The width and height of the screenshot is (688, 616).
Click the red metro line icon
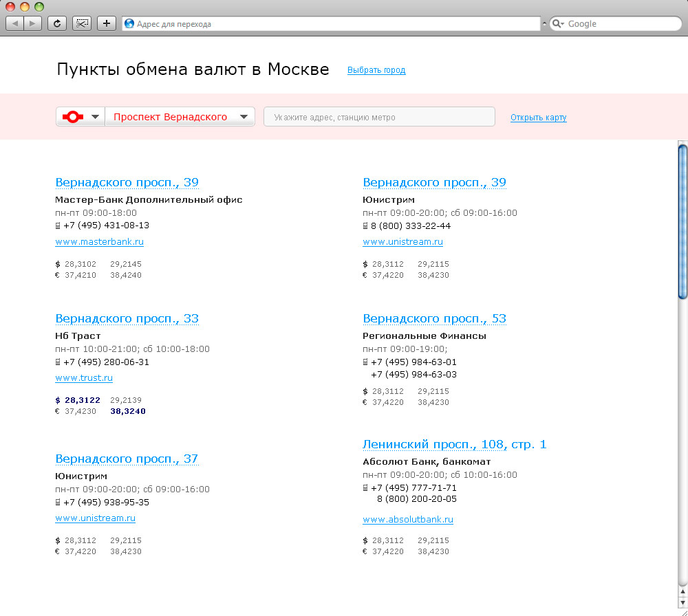72,117
